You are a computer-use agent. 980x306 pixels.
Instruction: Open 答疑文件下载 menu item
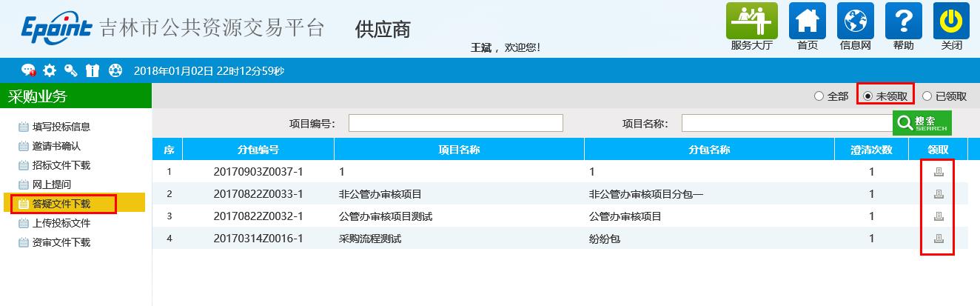click(x=61, y=204)
